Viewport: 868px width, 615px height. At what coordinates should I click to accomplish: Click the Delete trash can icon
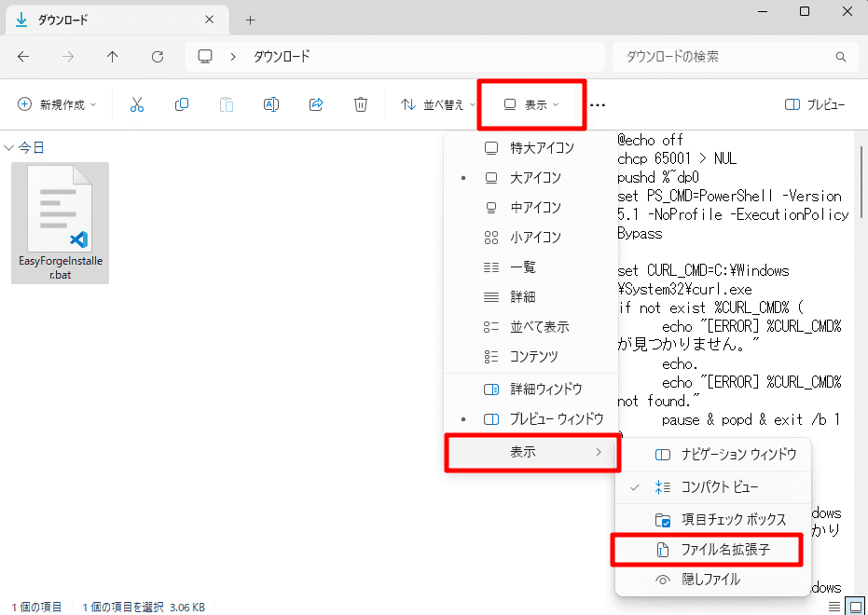(x=361, y=104)
